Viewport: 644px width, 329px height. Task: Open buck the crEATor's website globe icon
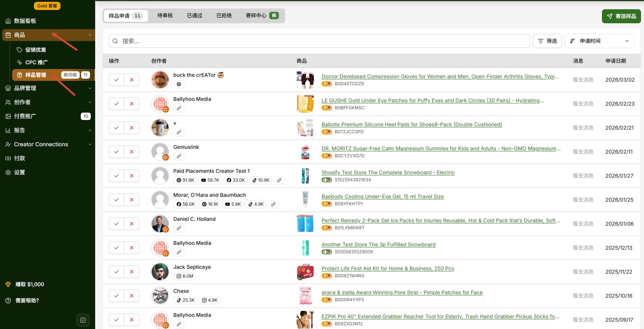click(179, 84)
